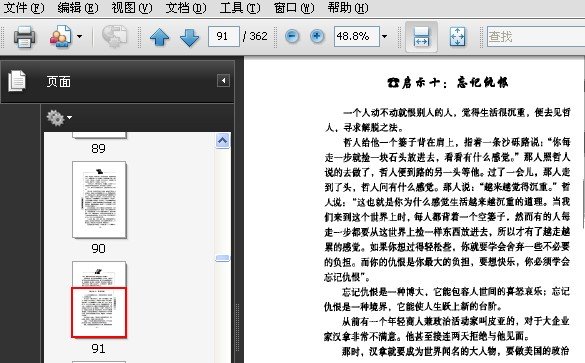Viewport: 585px width, 363px height.
Task: Click the 页面 pages panel icon
Action: 17,81
